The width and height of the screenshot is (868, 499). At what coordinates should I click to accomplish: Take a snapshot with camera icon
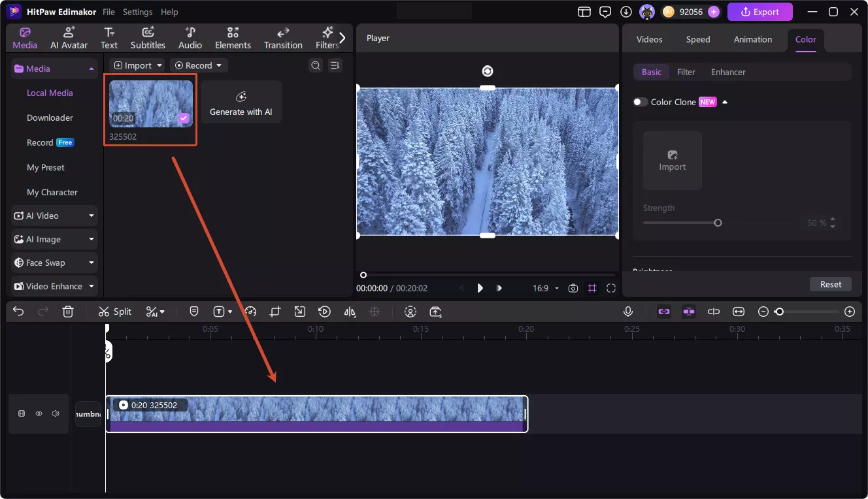pos(573,288)
